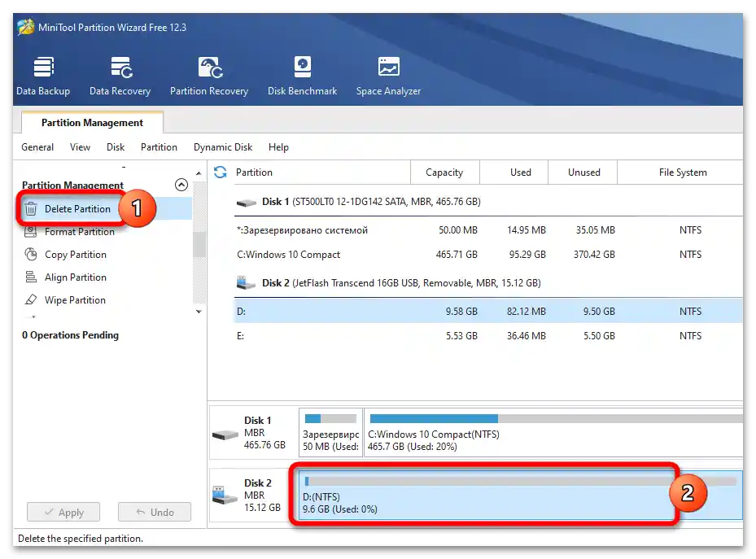
Task: Open the Space Analyzer tool
Action: coord(388,76)
